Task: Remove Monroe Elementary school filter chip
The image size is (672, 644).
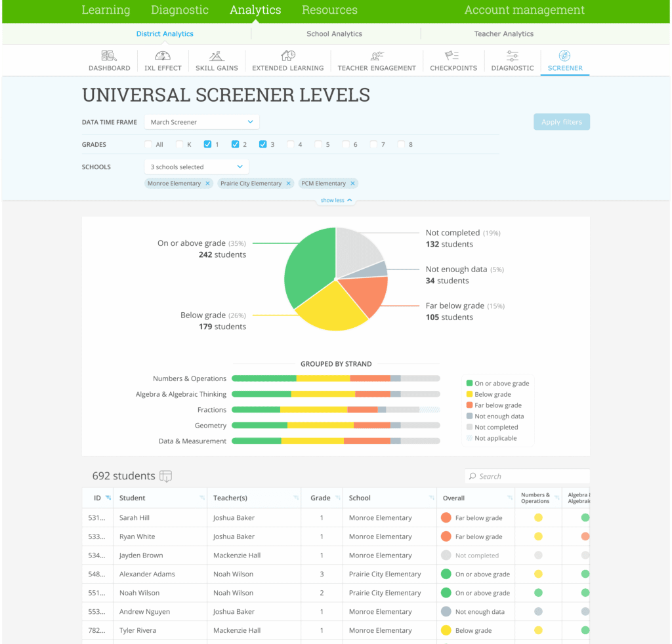Action: click(208, 184)
